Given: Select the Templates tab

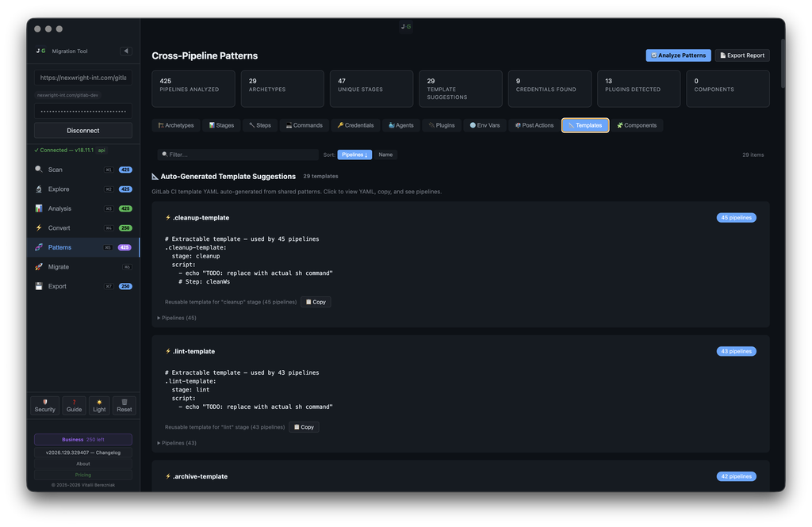Looking at the screenshot, I should [x=585, y=125].
